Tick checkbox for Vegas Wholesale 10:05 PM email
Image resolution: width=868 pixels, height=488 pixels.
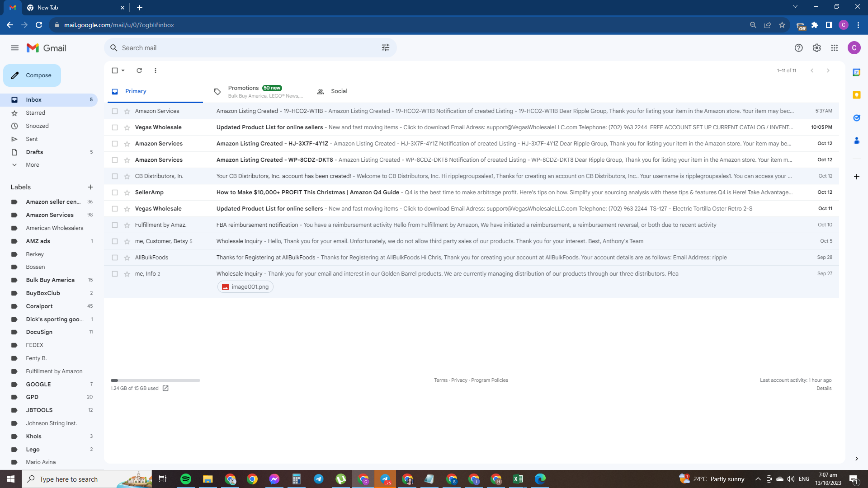tap(115, 127)
